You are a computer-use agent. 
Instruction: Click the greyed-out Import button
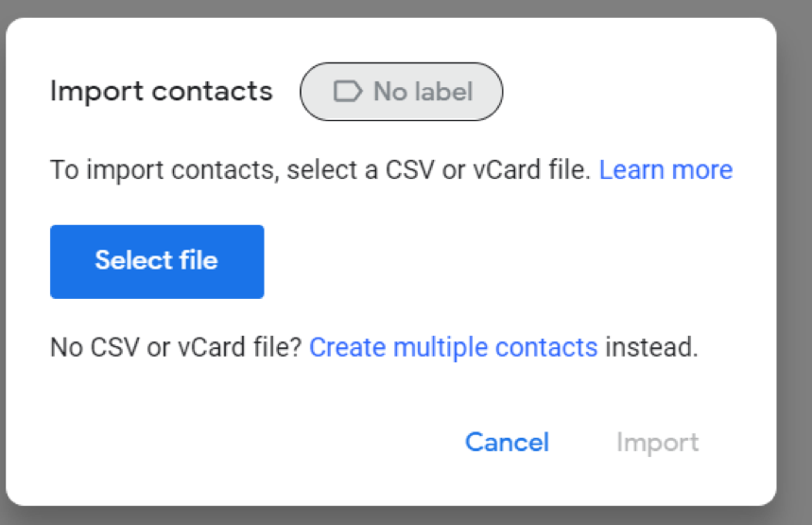click(657, 442)
